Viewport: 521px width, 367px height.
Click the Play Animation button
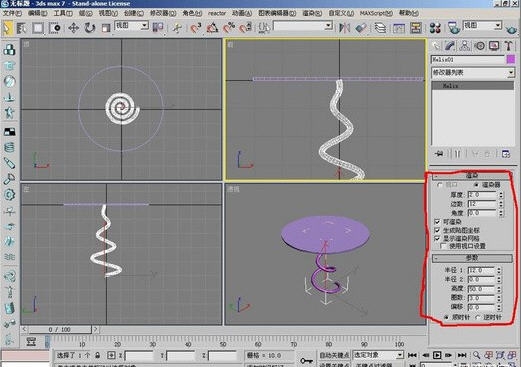point(437,355)
